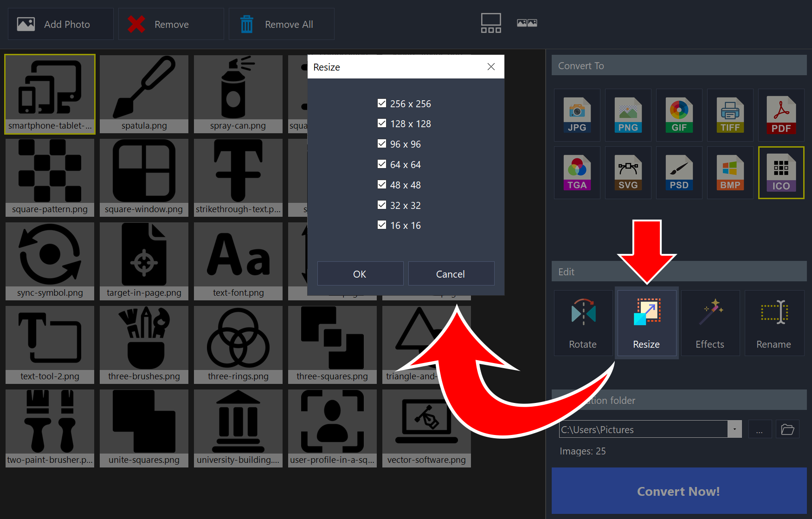
Task: Expand the destination folder path dropdown
Action: (735, 429)
